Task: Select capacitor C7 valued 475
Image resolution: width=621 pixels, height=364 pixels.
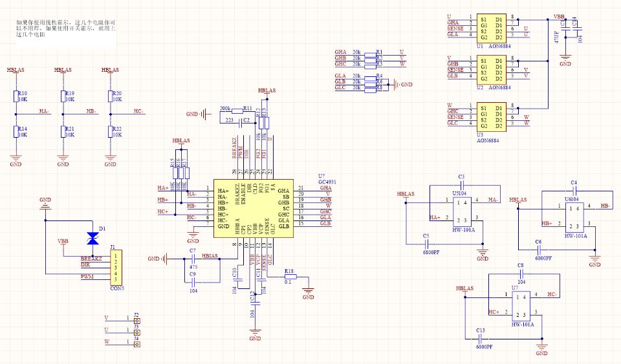Action: tap(192, 259)
